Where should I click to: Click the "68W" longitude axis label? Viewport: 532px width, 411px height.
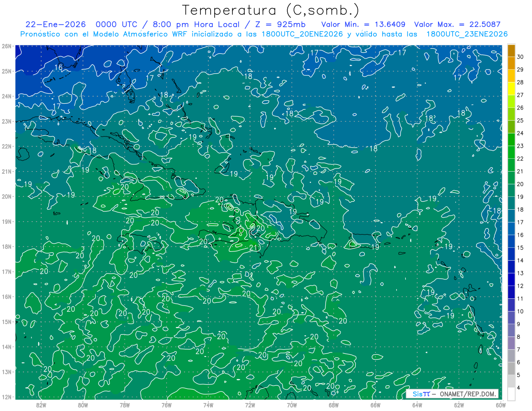tap(333, 405)
